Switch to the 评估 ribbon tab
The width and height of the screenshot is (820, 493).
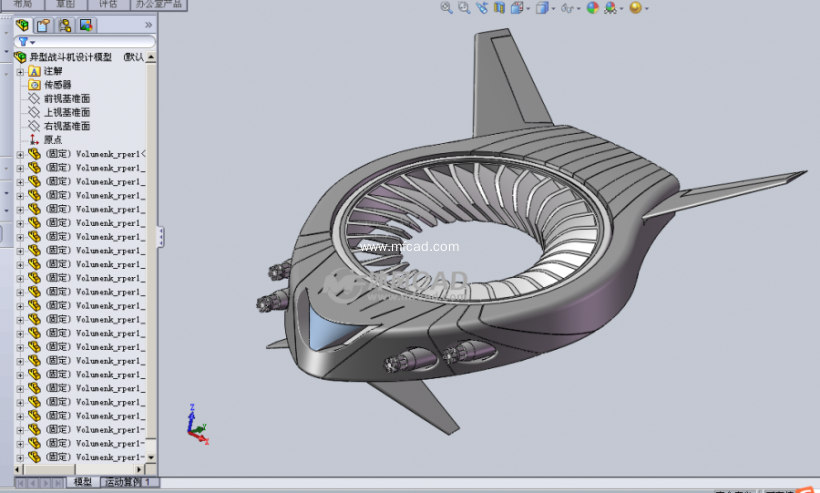tap(108, 4)
